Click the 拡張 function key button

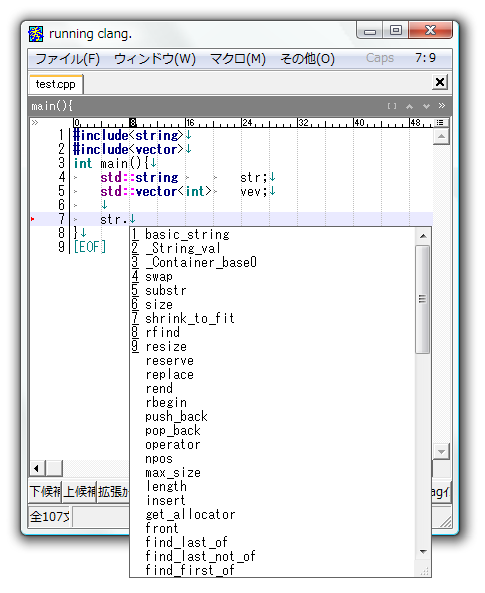click(113, 492)
